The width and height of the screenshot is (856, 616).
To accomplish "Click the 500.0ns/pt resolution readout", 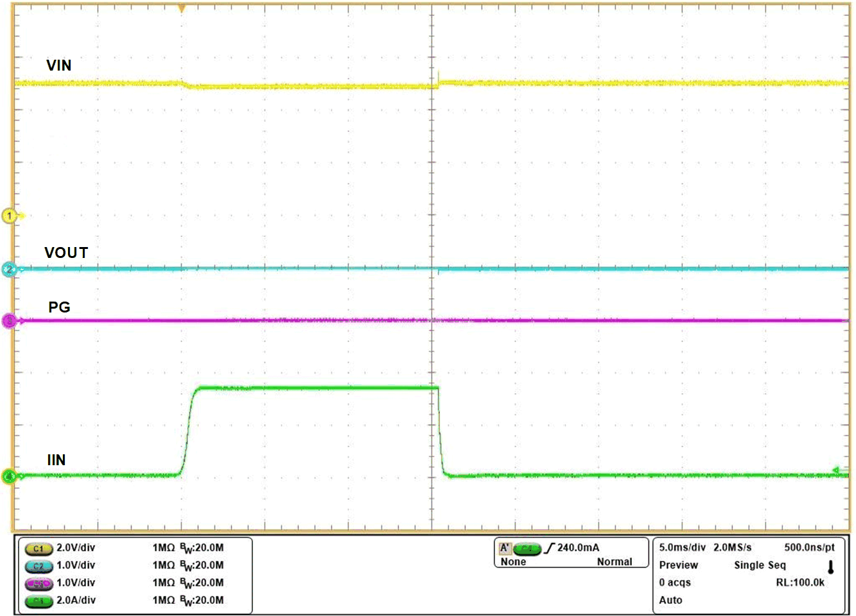I will click(809, 548).
